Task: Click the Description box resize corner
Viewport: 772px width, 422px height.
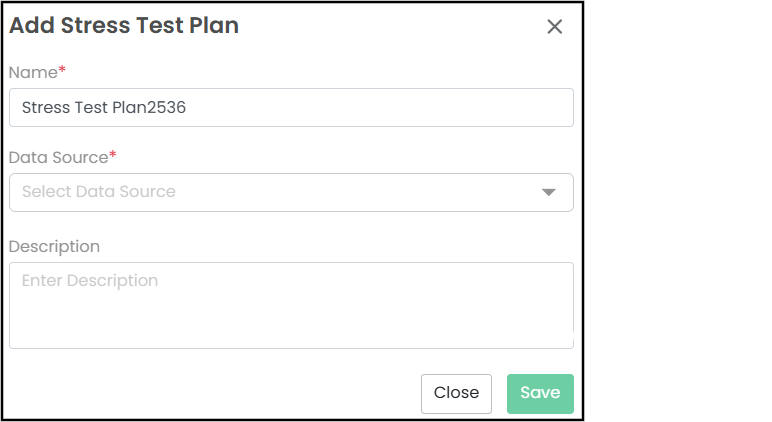Action: (570, 343)
